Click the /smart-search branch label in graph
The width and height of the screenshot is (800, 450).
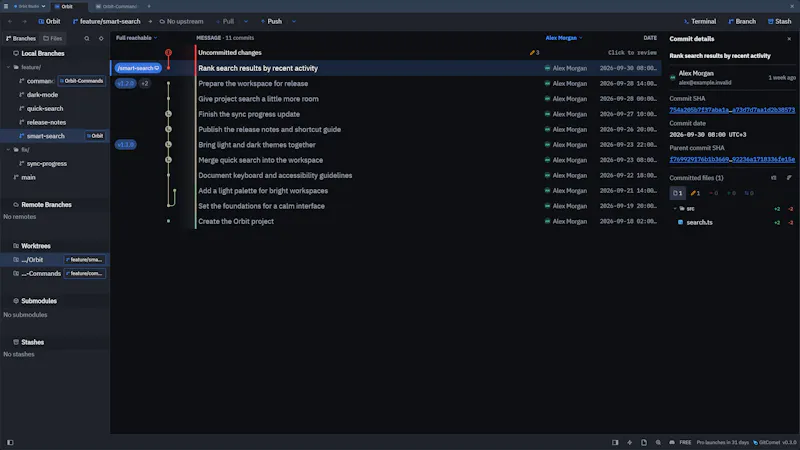(x=138, y=68)
